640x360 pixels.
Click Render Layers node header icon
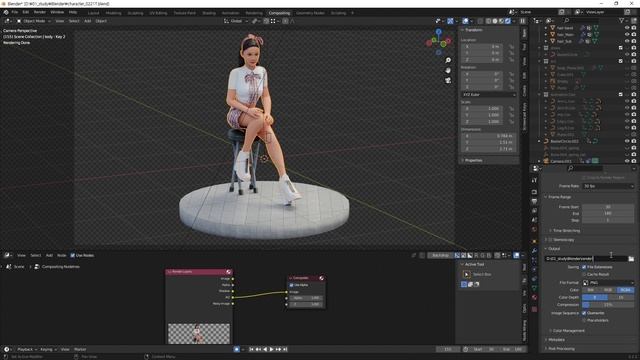(228, 272)
